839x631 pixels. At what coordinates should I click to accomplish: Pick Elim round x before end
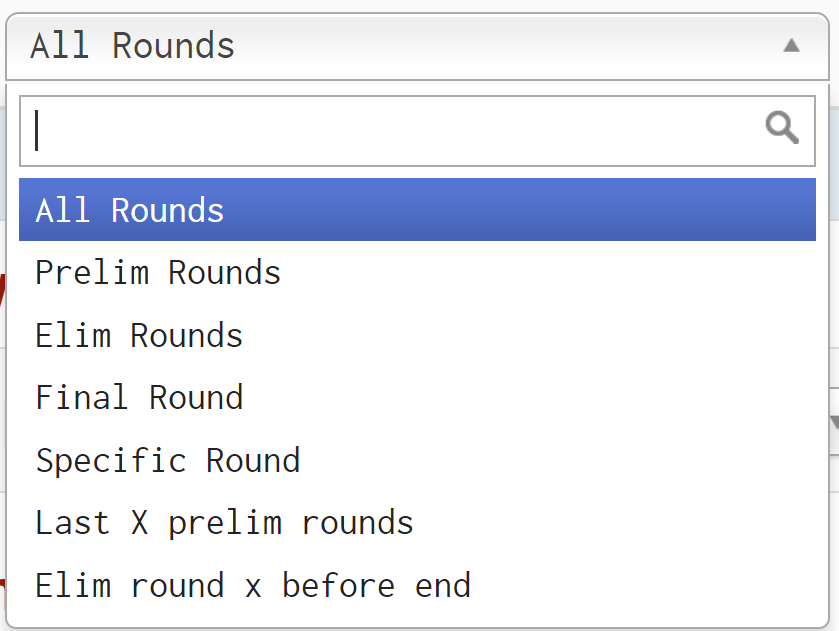(252, 586)
